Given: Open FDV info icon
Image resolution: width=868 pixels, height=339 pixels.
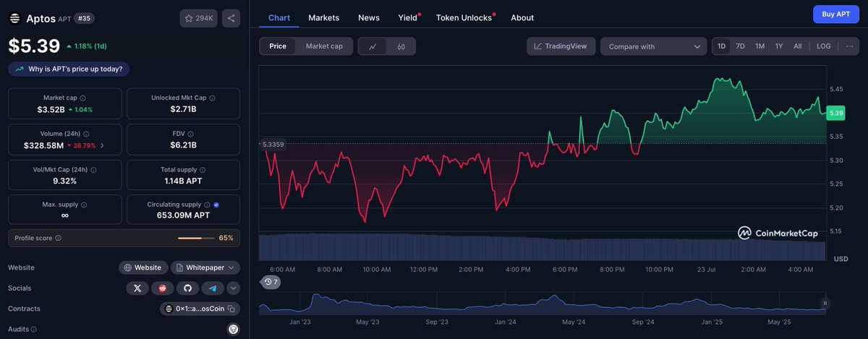Looking at the screenshot, I should tap(192, 134).
